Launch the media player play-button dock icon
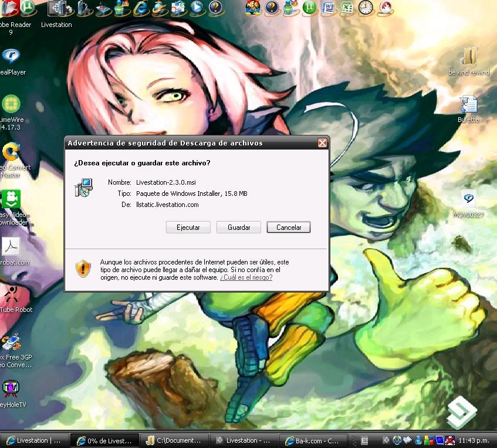The height and width of the screenshot is (448, 497). point(197,8)
